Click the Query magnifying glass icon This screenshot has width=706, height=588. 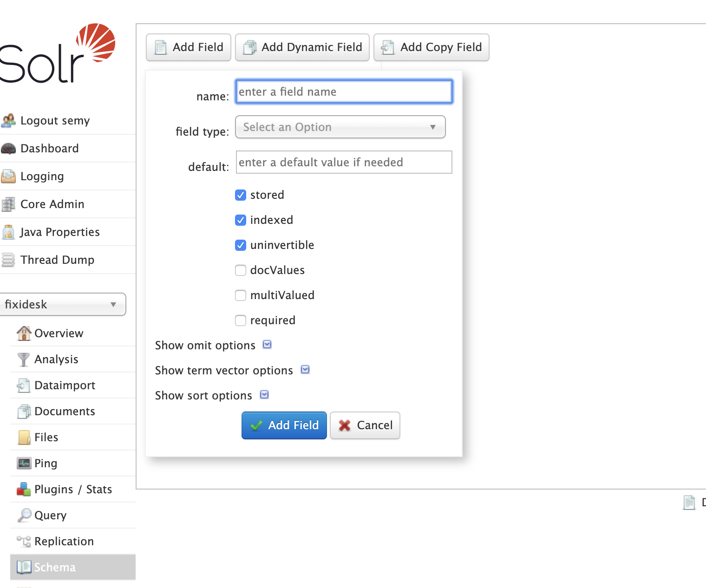pyautogui.click(x=23, y=516)
